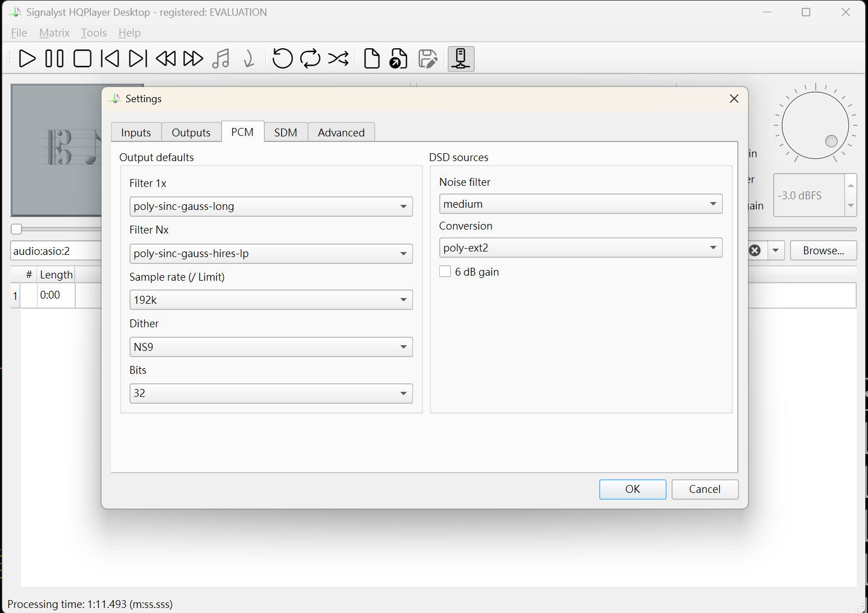Open playlist file icon
Screen dimensions: 868x613
click(x=399, y=58)
